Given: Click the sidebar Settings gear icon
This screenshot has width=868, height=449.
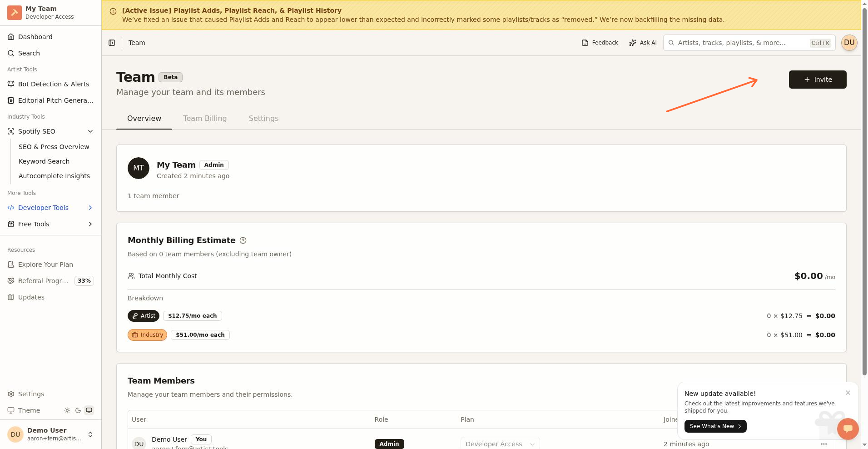Looking at the screenshot, I should point(11,394).
